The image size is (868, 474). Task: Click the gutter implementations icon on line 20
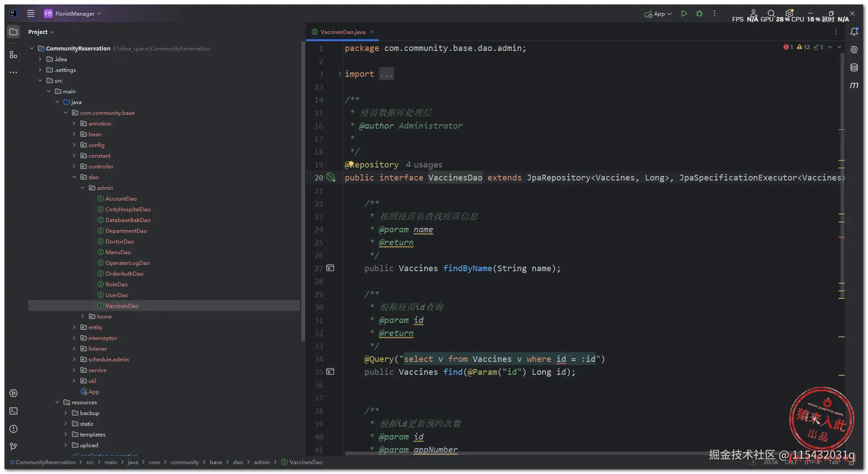coord(330,177)
